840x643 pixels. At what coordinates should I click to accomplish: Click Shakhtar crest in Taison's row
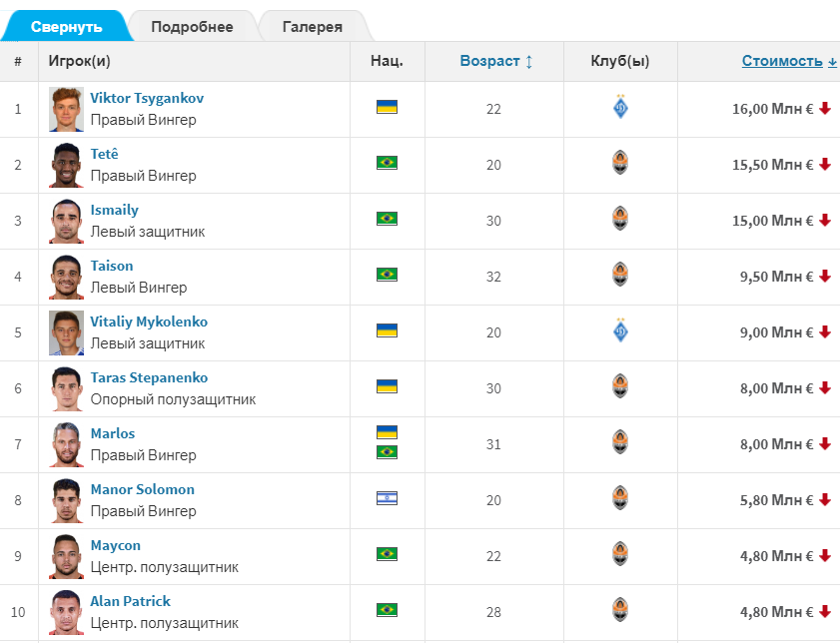620,276
